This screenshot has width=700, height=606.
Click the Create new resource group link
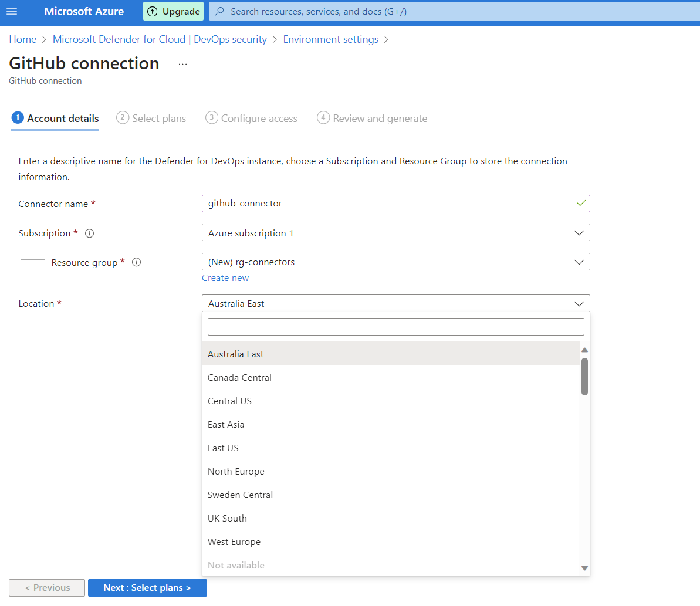[225, 278]
